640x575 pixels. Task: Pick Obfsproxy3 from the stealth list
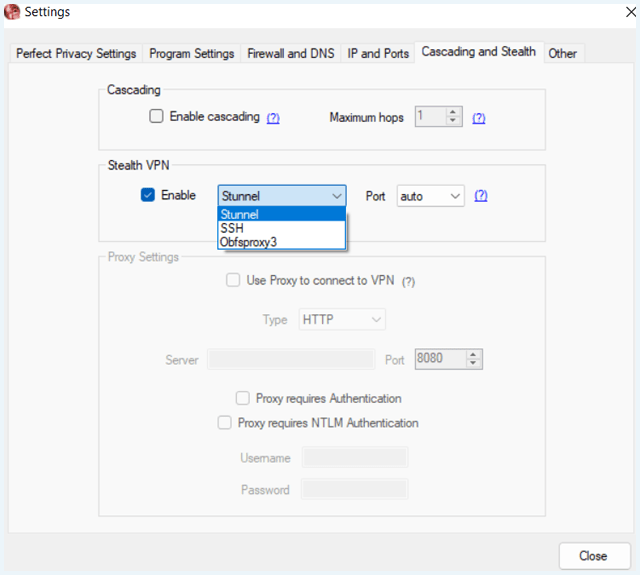282,242
